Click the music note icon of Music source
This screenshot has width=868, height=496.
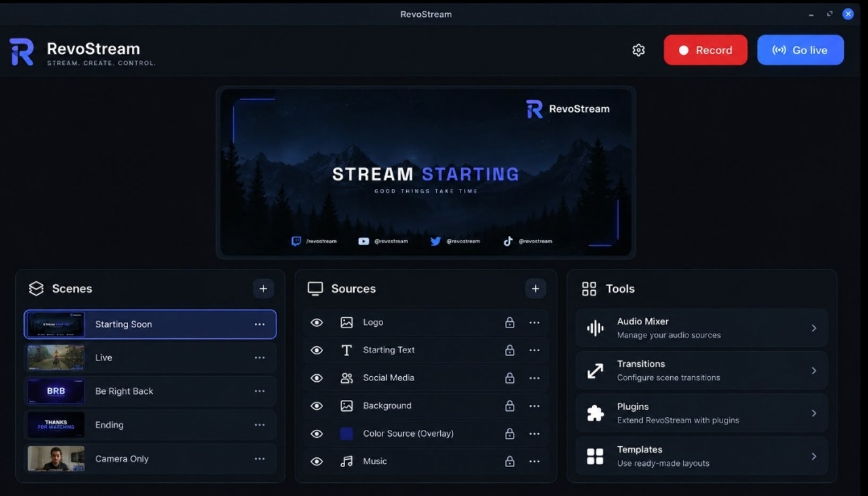pos(346,461)
